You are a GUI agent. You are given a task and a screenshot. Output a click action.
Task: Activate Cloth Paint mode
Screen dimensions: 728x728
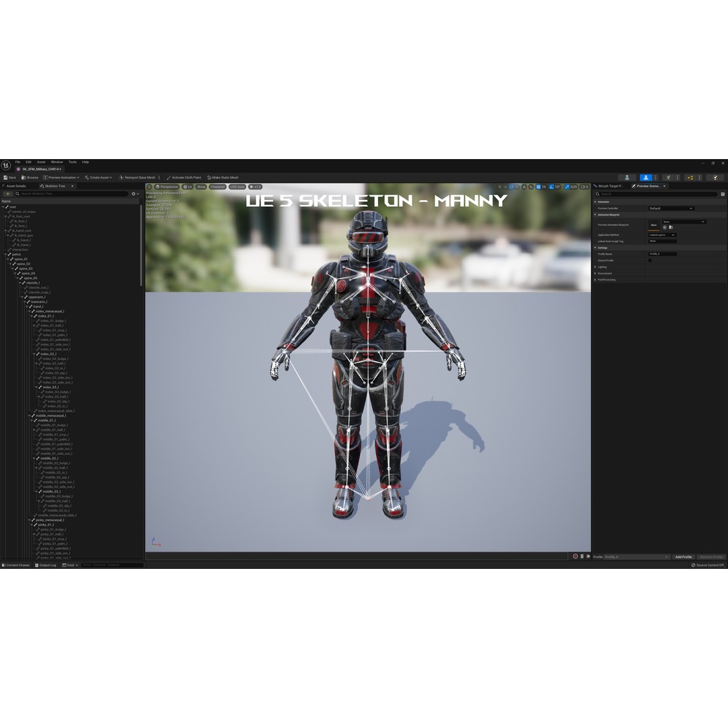[x=184, y=177]
